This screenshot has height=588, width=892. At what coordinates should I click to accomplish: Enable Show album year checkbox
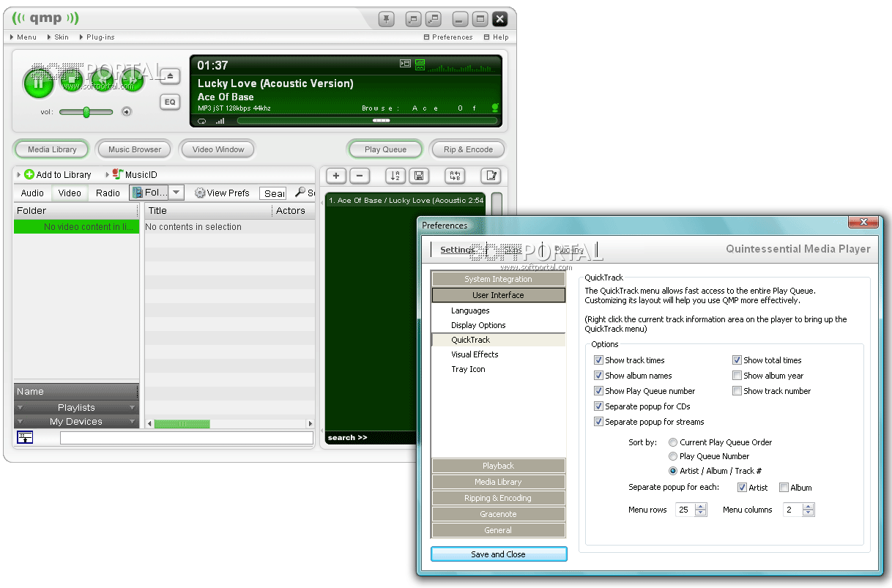point(737,376)
